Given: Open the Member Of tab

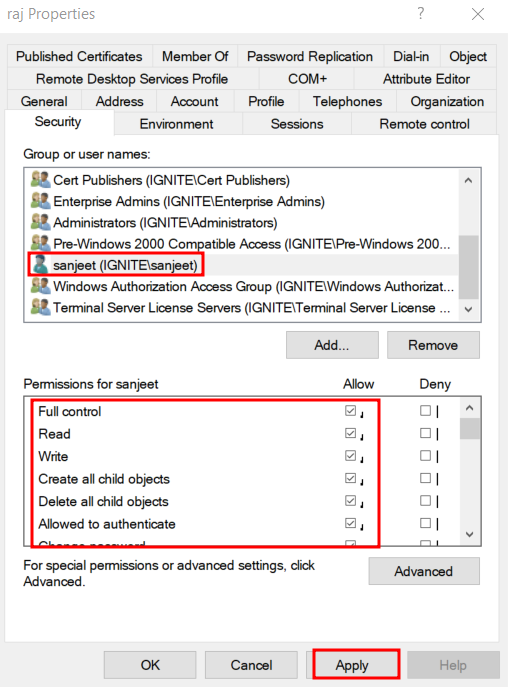Looking at the screenshot, I should 195,57.
